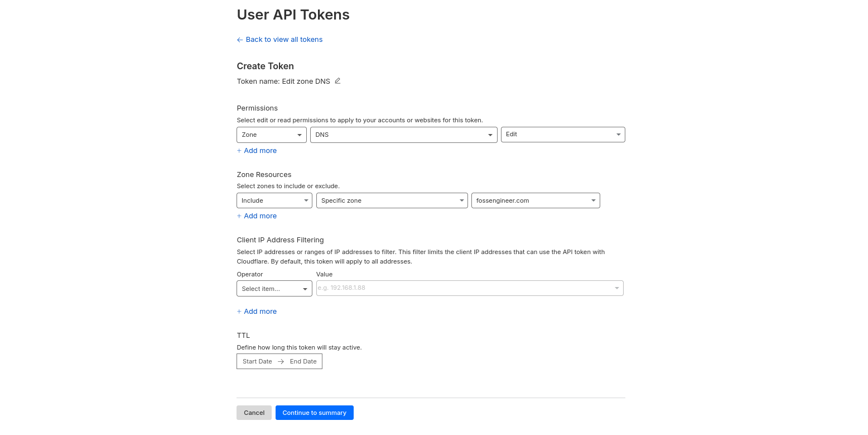Set the TTL Start Date
This screenshot has height=435, width=868.
257,362
